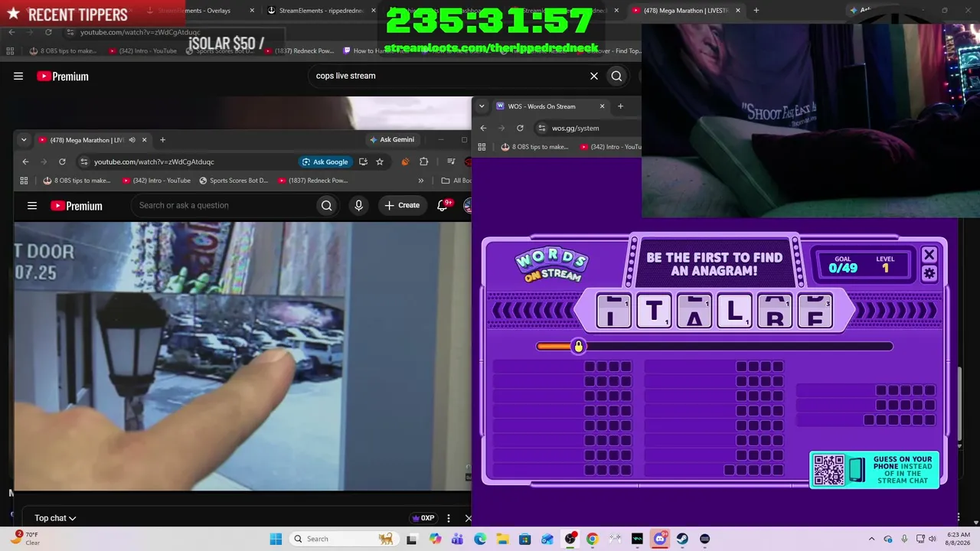Open chat more-options menu beside 0XP

449,518
